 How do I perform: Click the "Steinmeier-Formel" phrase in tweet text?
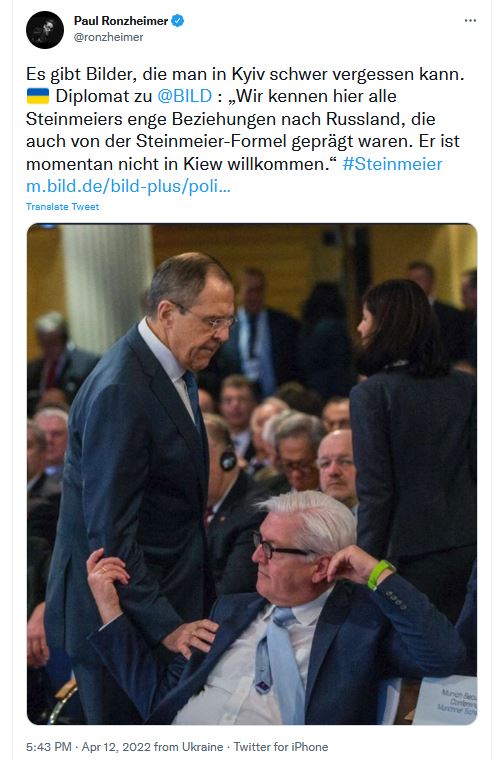pyautogui.click(x=210, y=142)
